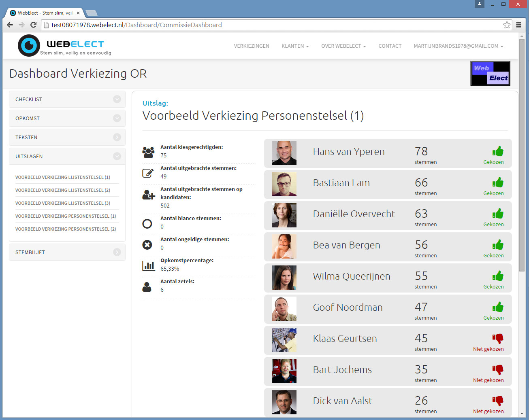529x420 pixels.
Task: Collapse the UITSLAGEN section
Action: [117, 156]
